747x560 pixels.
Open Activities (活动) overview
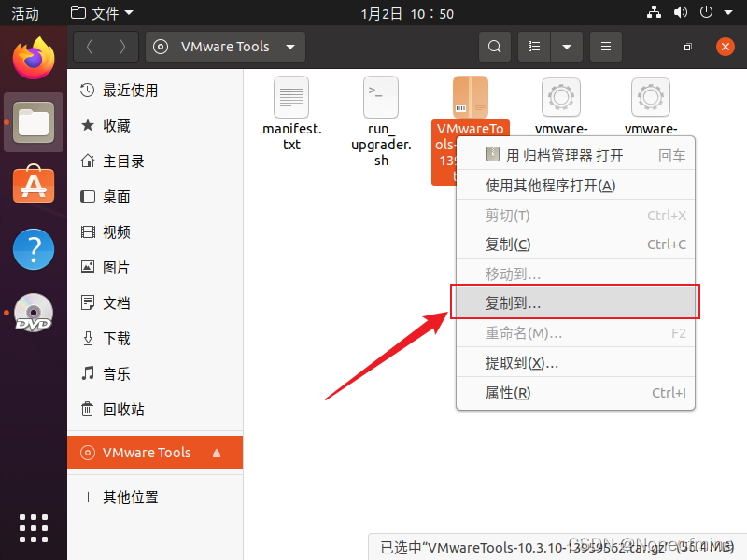click(x=25, y=13)
